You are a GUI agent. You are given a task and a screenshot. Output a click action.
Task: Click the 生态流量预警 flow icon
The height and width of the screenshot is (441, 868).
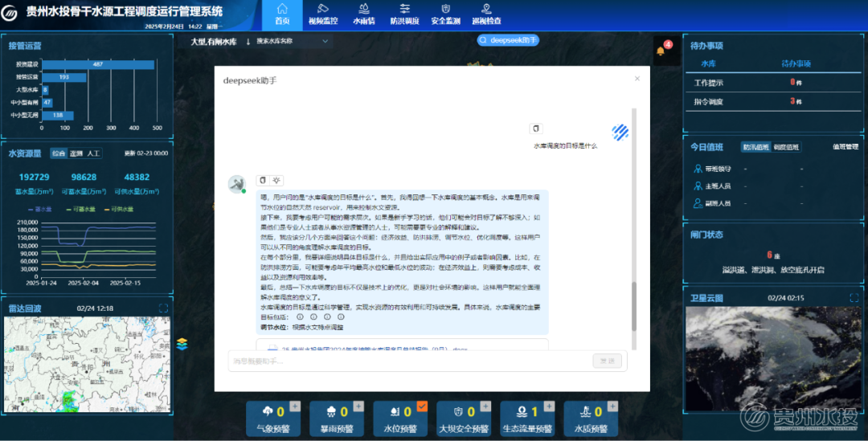click(x=522, y=411)
